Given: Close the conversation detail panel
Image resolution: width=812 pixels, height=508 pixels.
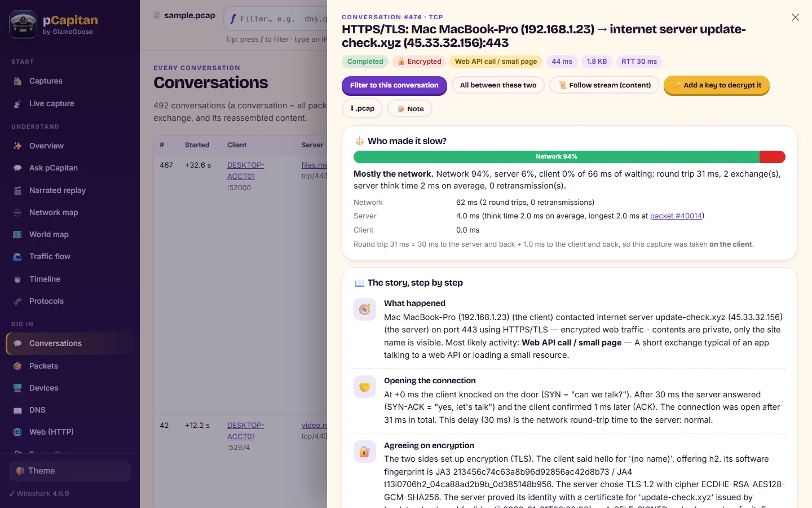Looking at the screenshot, I should (795, 17).
